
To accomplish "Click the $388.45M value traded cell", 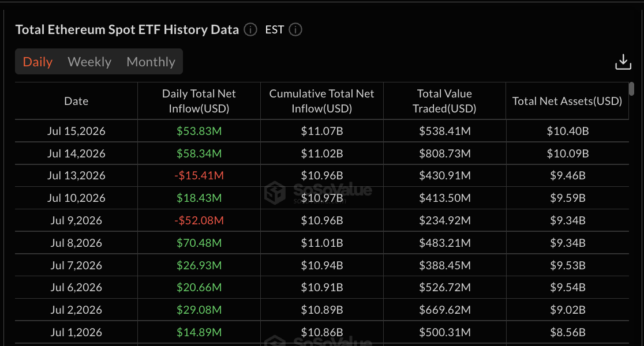I will 445,265.
